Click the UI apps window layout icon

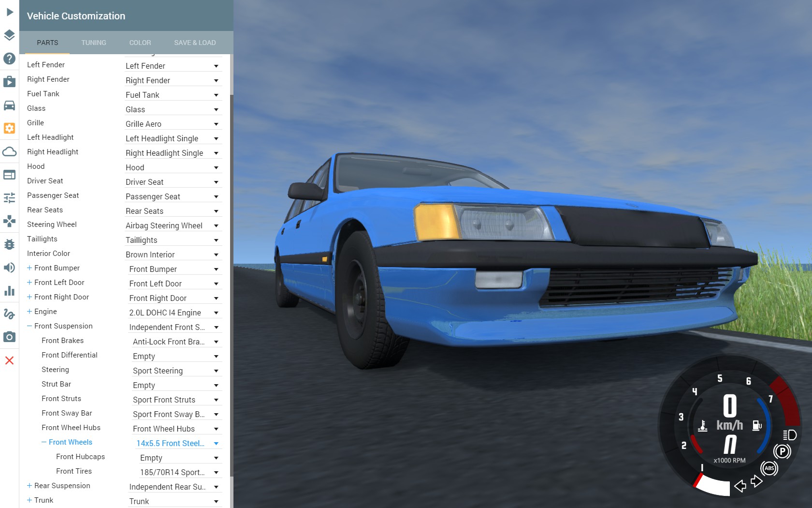(x=9, y=175)
